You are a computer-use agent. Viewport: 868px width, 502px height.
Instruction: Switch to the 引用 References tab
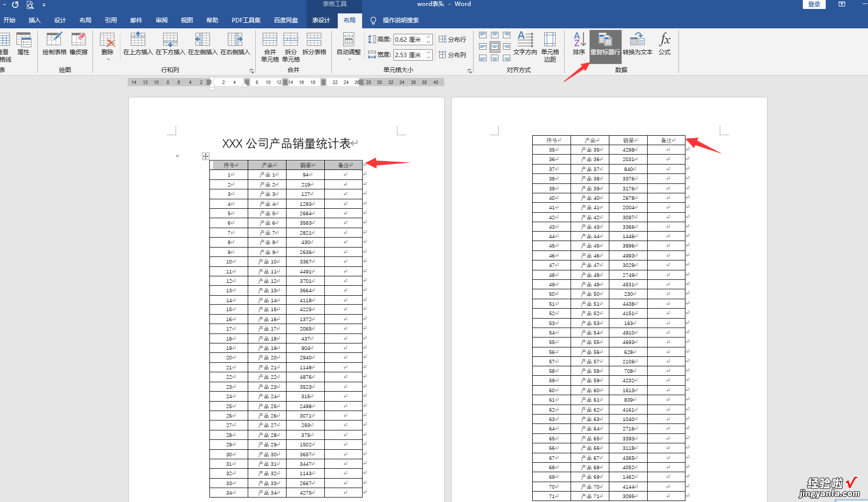110,20
